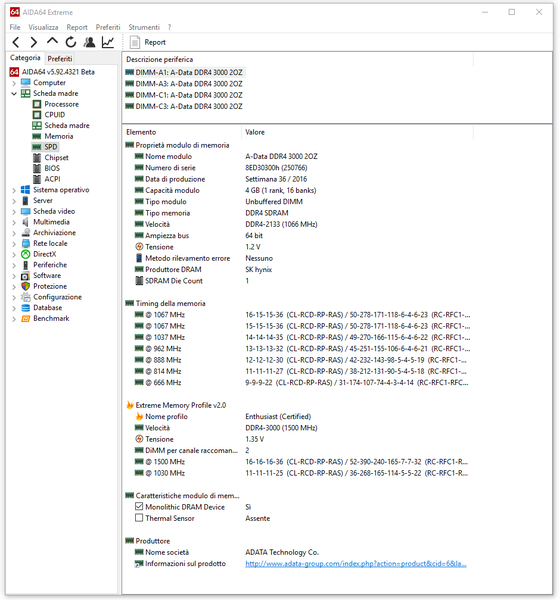
Task: Click the Multimedia speaker icon
Action: point(25,222)
